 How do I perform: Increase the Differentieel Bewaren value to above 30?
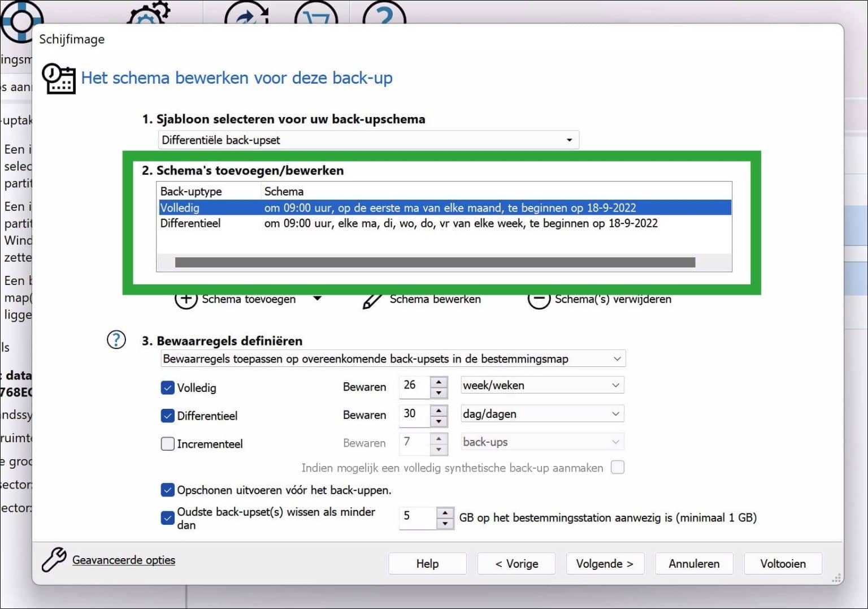[x=439, y=409]
